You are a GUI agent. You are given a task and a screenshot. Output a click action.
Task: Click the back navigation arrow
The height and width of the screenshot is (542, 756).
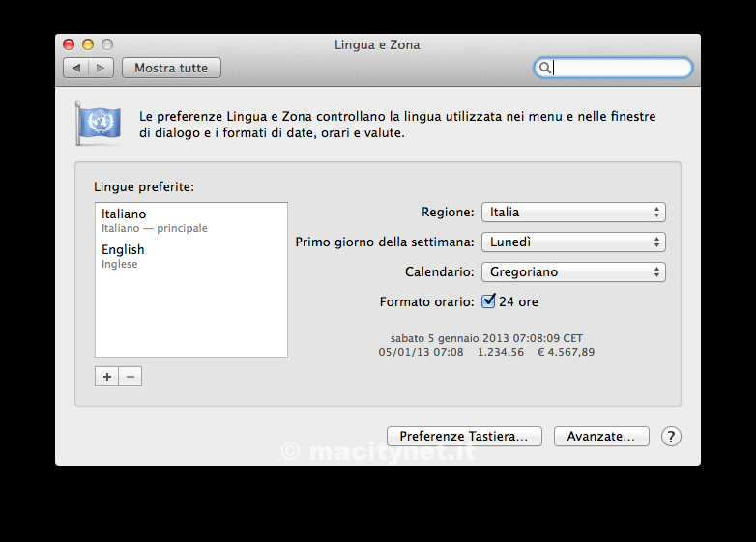click(76, 68)
